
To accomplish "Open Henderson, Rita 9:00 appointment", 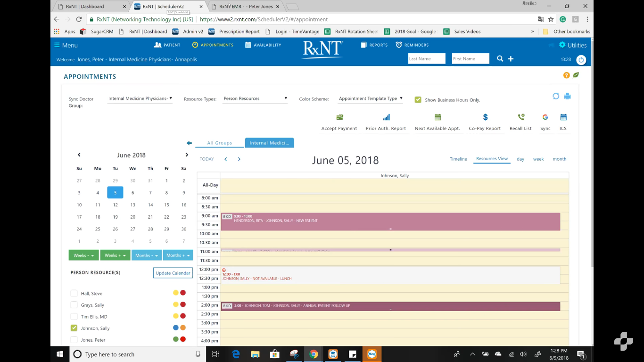I will [x=390, y=222].
